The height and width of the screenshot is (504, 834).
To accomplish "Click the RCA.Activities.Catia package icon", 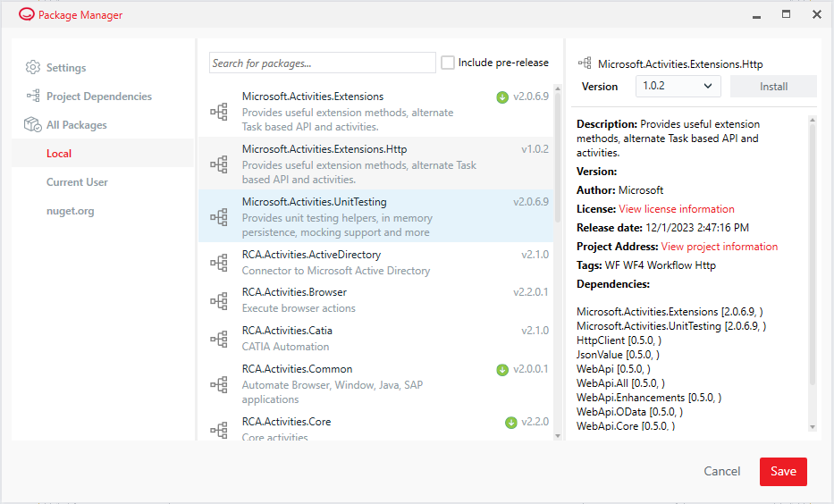I will point(219,339).
